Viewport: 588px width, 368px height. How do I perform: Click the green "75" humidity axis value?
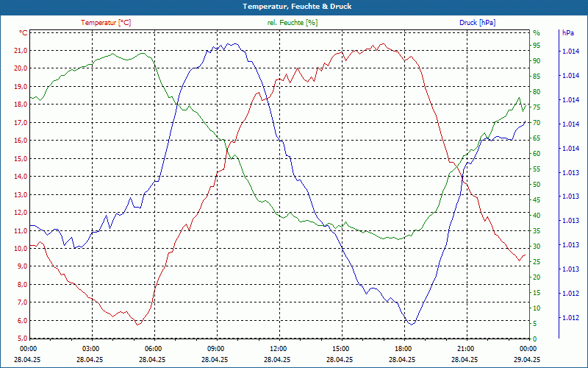pos(537,107)
